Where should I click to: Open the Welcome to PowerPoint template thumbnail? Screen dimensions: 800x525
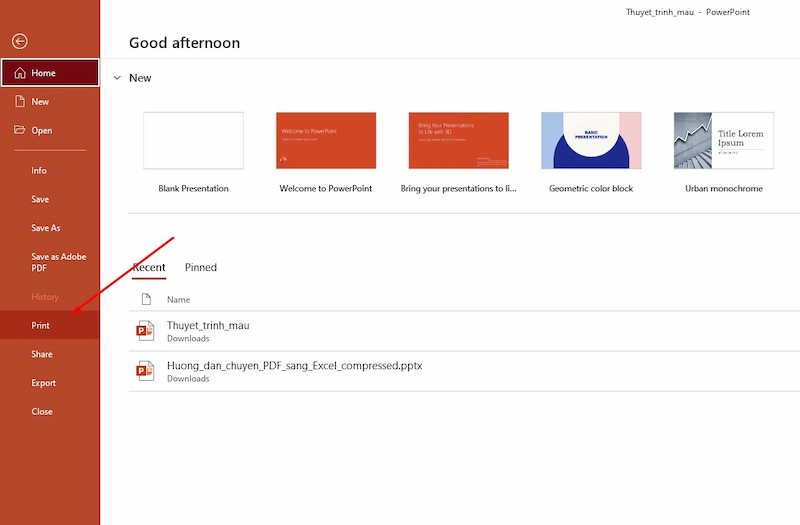click(x=326, y=140)
